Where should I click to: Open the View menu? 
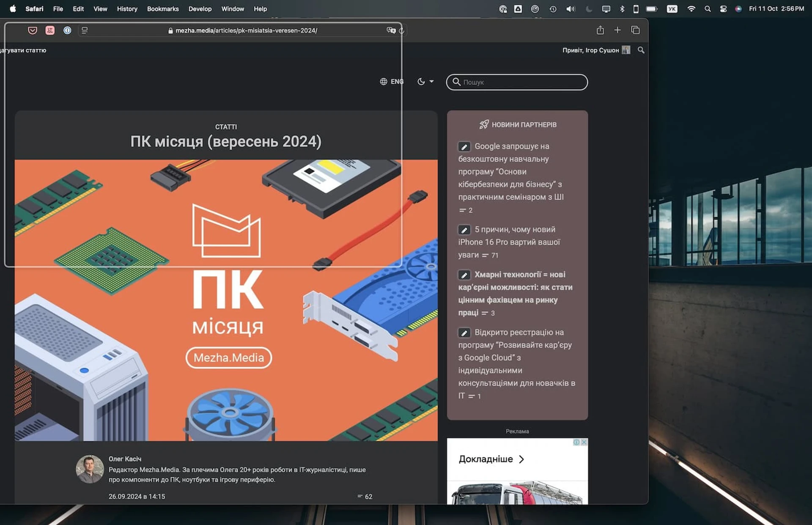(100, 8)
